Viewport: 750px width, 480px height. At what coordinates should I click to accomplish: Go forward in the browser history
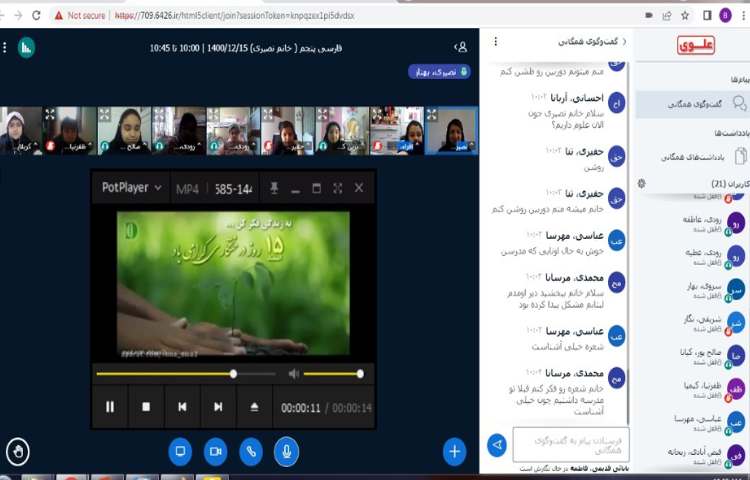[x=18, y=15]
